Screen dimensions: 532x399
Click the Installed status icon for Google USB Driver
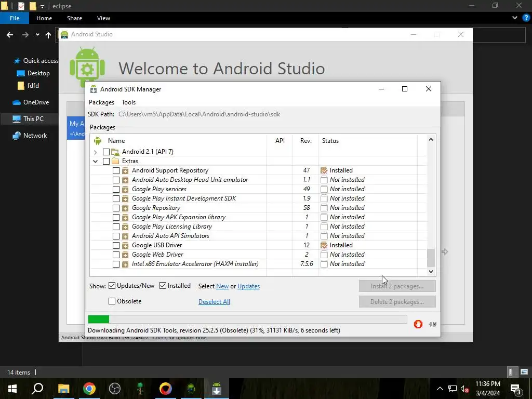324,245
